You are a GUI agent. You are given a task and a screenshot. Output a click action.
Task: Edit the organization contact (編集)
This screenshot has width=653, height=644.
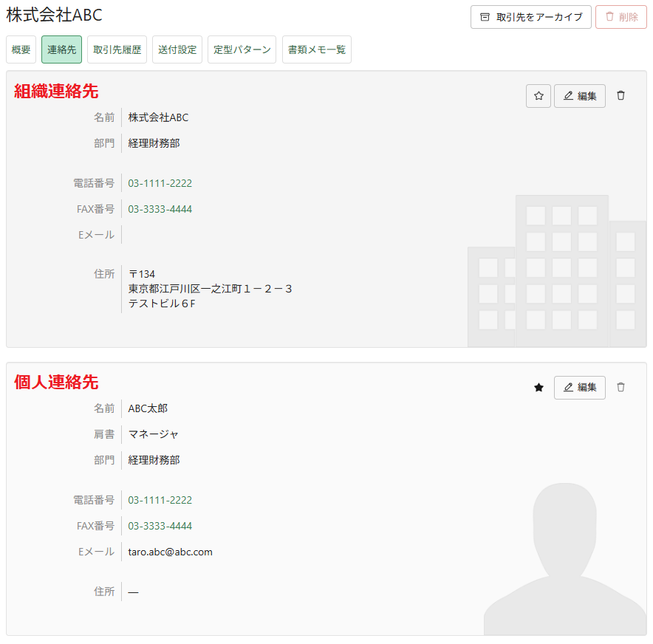point(580,96)
